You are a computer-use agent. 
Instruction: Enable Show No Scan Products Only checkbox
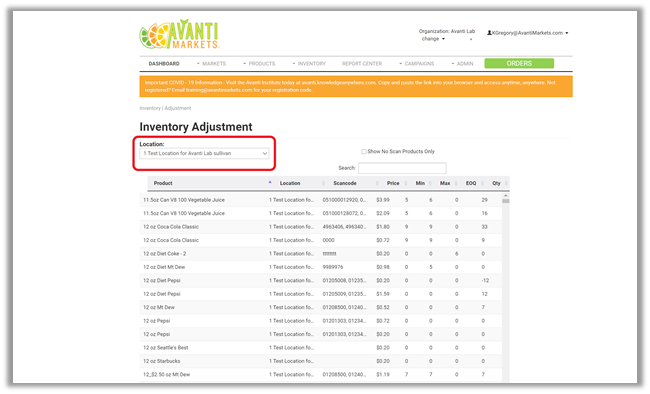(x=364, y=151)
